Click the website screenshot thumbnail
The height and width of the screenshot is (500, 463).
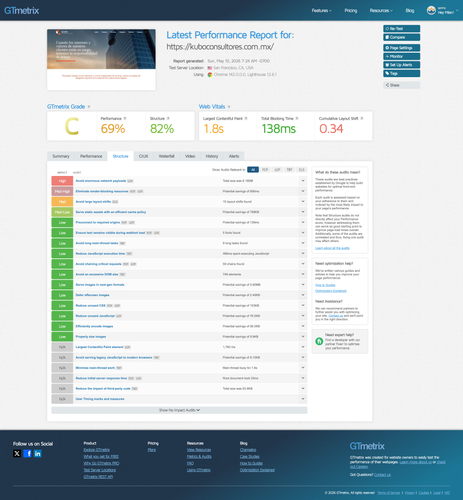101,59
